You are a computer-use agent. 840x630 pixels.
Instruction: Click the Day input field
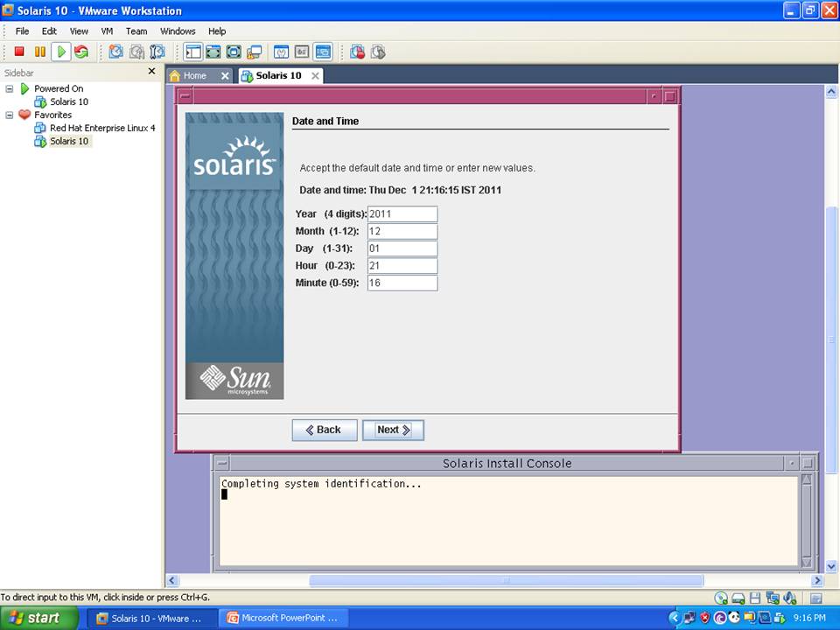point(402,248)
